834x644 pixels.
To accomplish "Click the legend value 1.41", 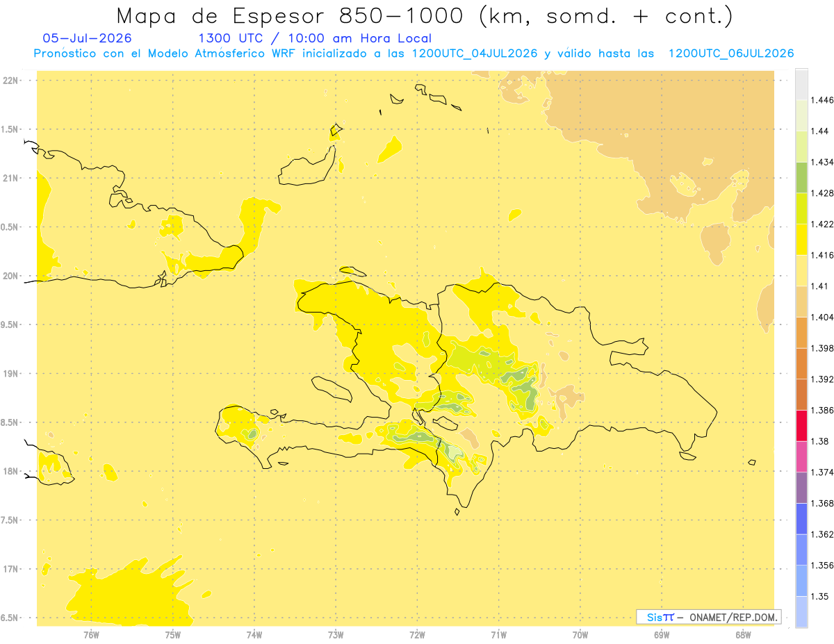I will 819,286.
